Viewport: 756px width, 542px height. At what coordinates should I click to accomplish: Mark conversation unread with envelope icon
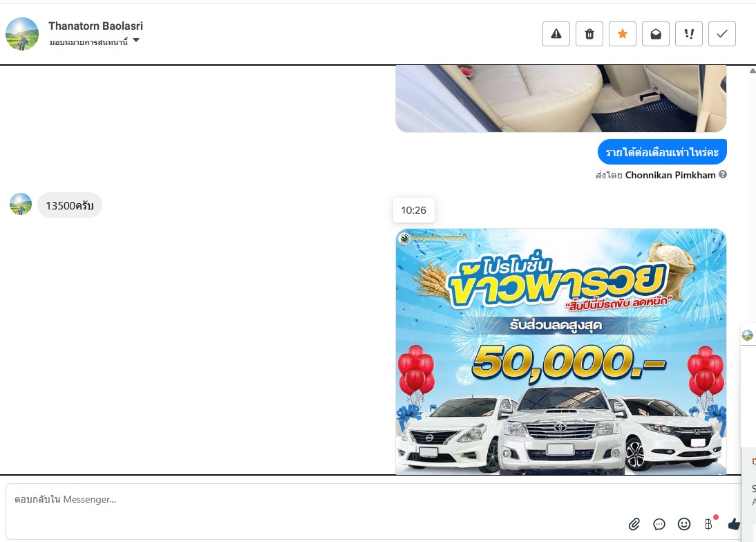coord(656,34)
